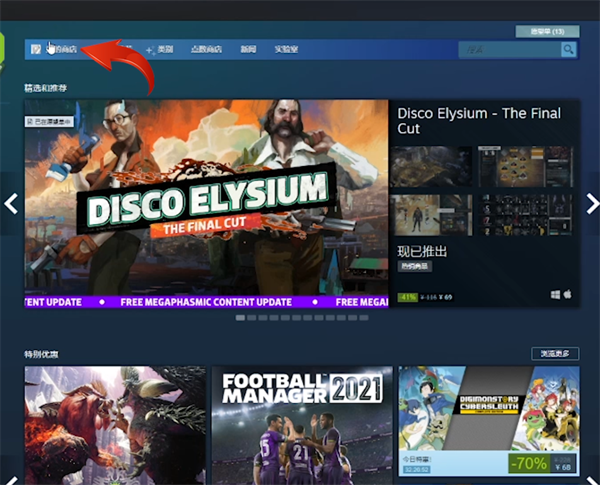600x485 pixels.
Task: Go to next featured carousel item
Action: pos(592,204)
